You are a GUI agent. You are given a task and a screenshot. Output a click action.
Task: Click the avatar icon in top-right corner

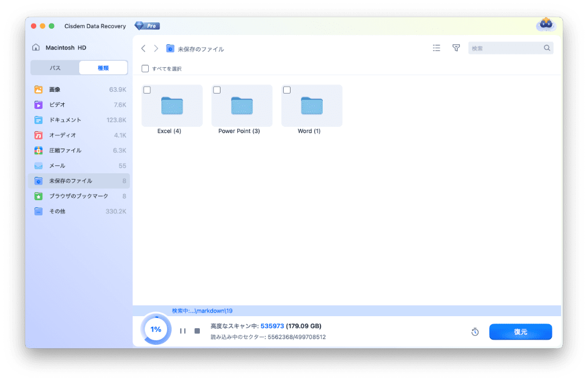coord(545,25)
